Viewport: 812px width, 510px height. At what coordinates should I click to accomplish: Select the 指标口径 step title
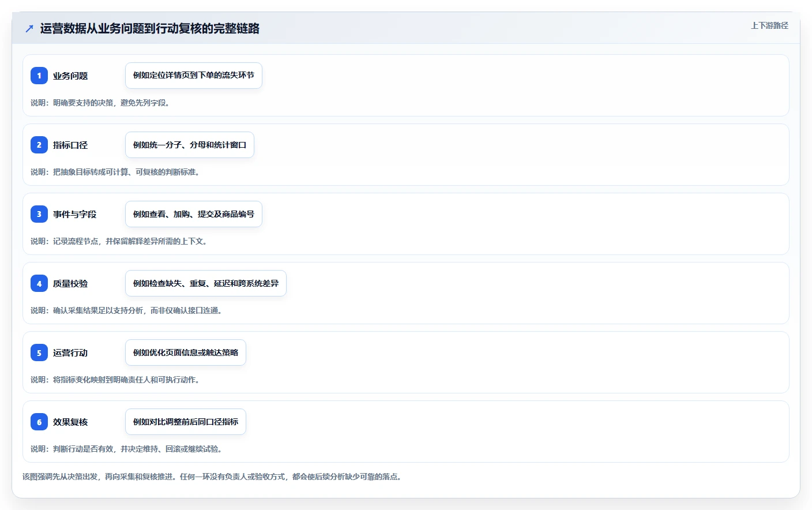pos(70,145)
